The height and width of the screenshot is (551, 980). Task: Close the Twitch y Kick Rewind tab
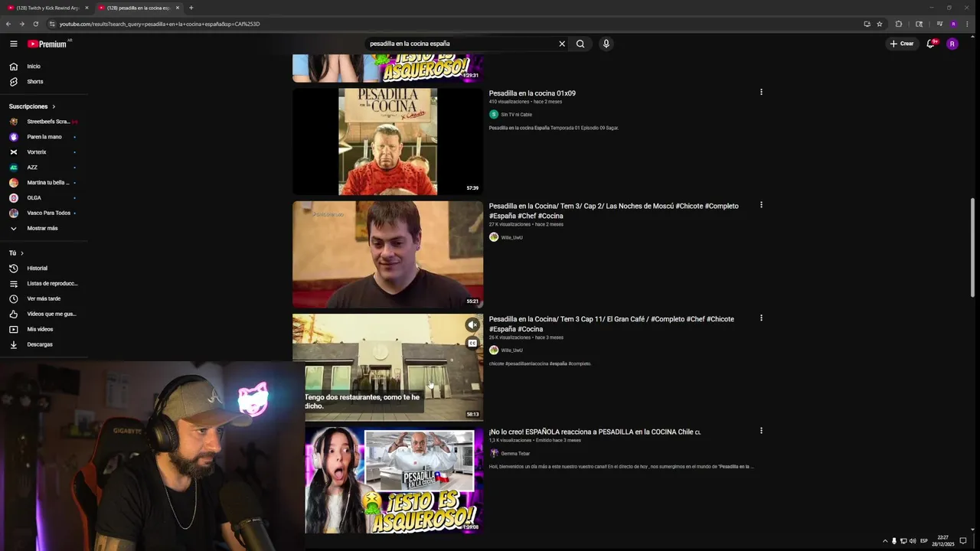(x=87, y=8)
